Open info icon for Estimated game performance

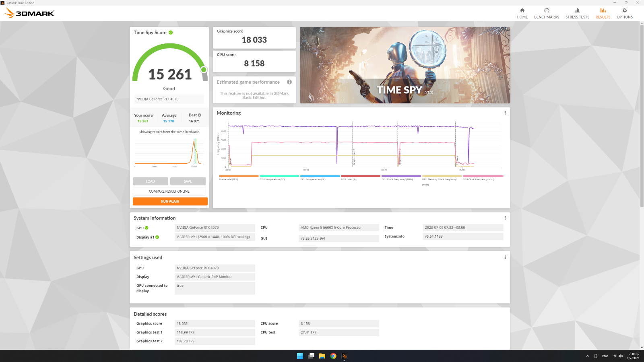point(289,82)
